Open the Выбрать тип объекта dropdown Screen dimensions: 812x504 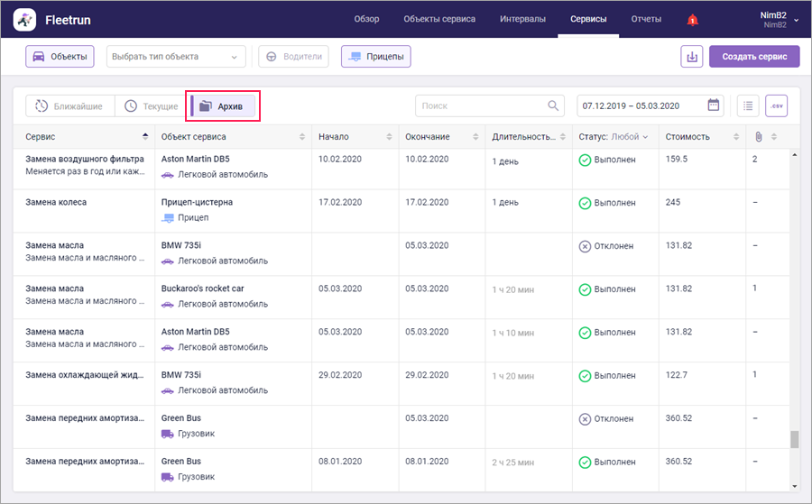(x=176, y=57)
